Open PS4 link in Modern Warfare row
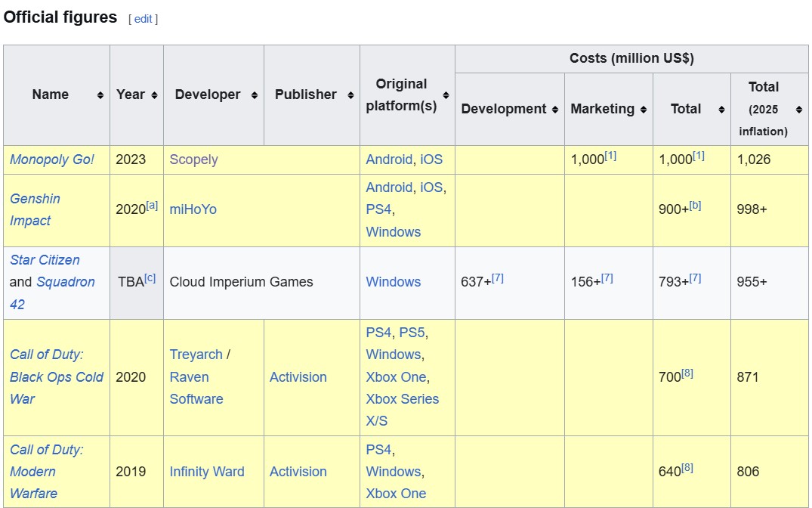812x508 pixels. 378,449
